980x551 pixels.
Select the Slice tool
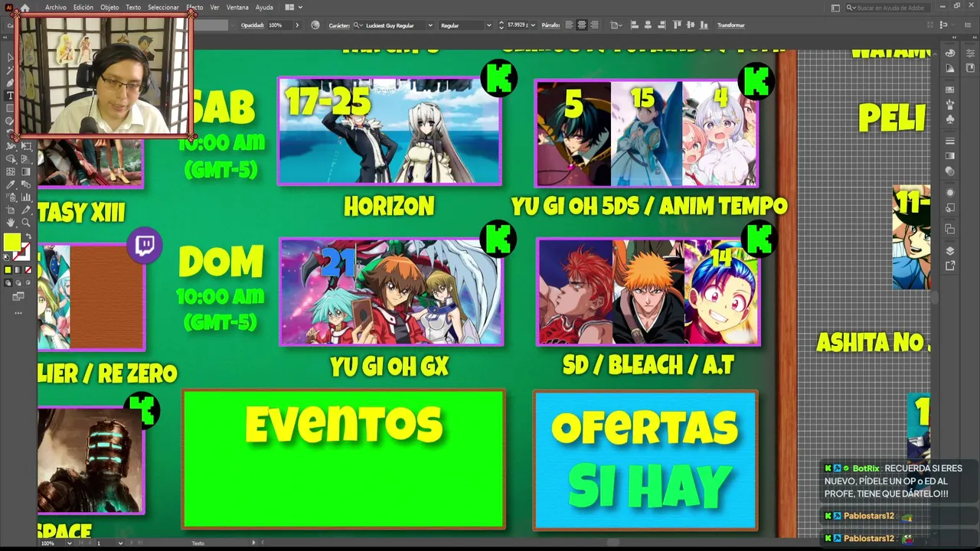(26, 210)
